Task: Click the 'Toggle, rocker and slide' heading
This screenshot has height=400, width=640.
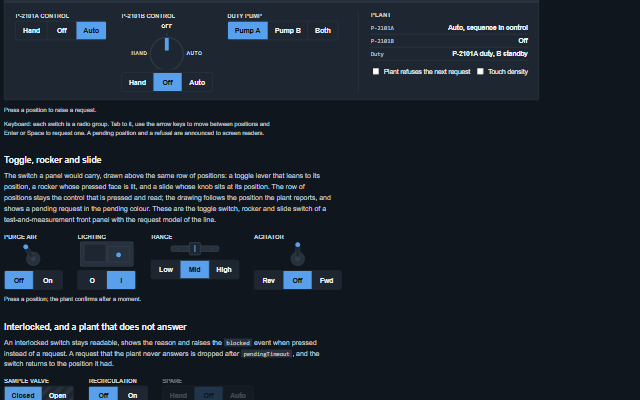Action: pos(53,160)
